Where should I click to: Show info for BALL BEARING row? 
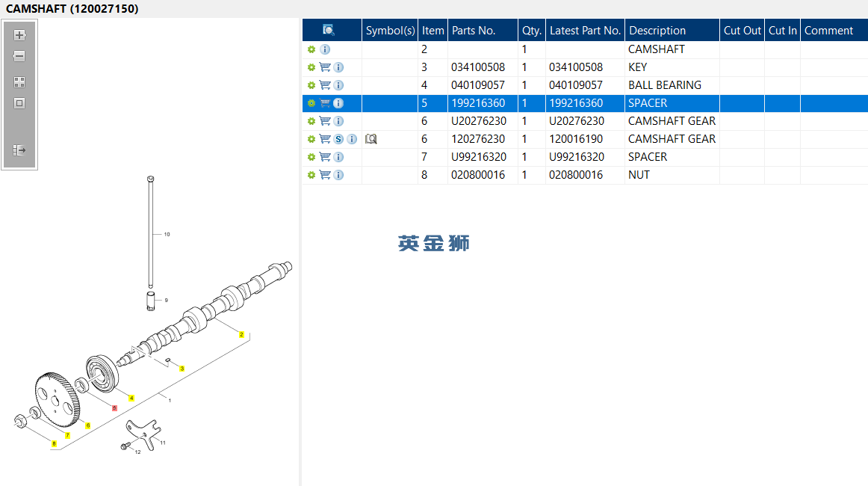[x=339, y=85]
